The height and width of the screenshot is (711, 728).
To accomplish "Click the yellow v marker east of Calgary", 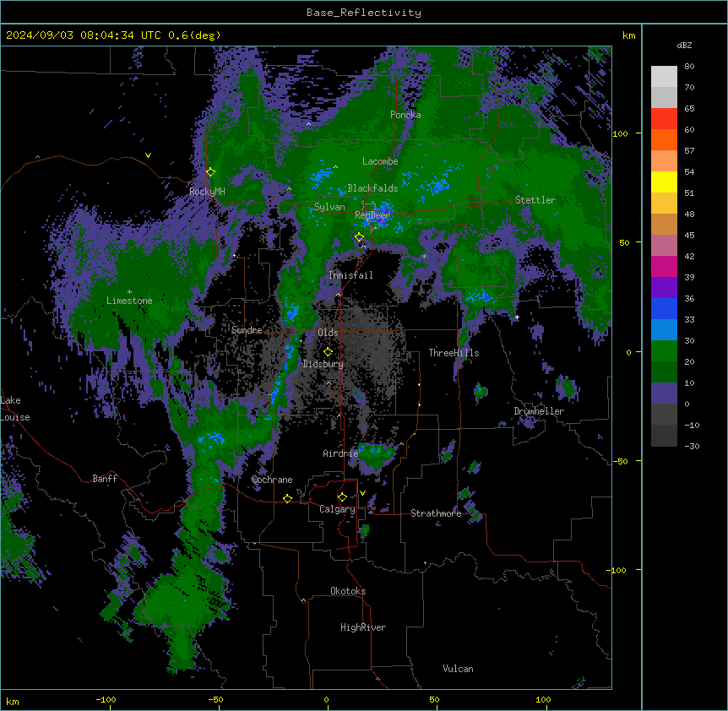I will [362, 493].
